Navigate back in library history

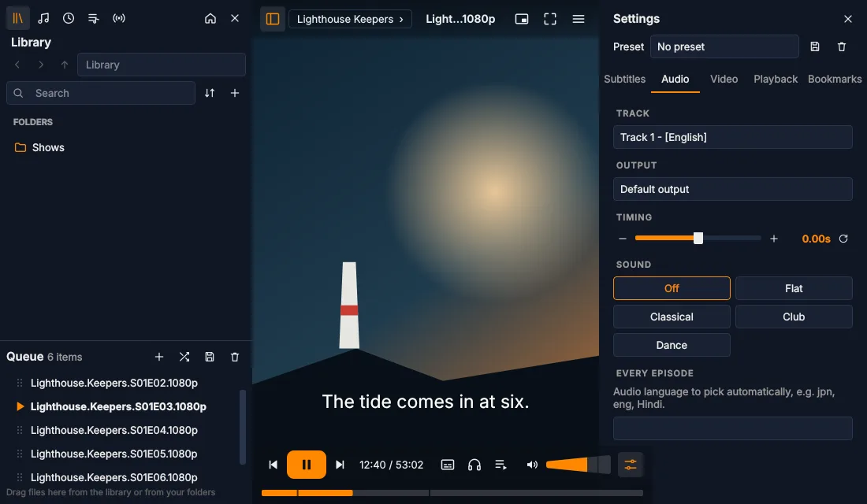(x=17, y=65)
